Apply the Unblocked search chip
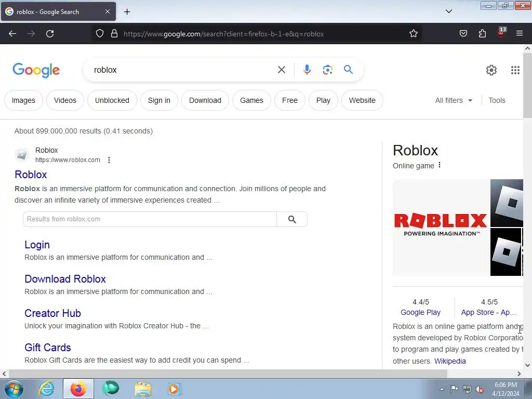The width and height of the screenshot is (532, 399). [112, 100]
